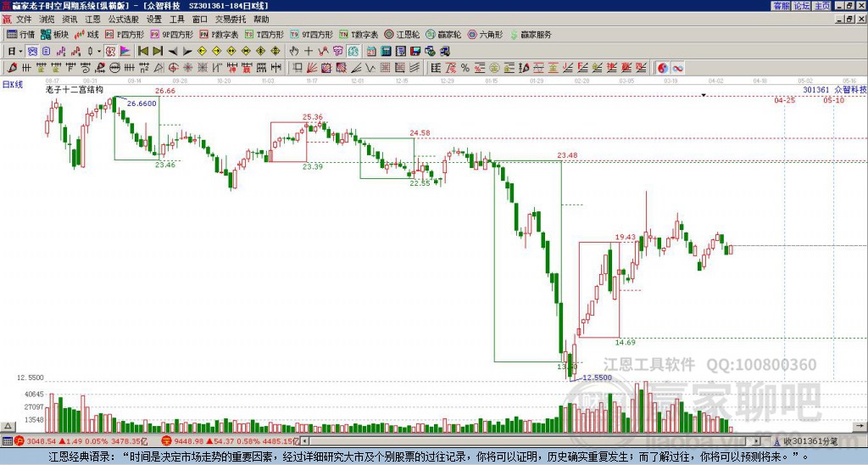Toggle the 权 adjustment button
This screenshot has height=465, width=868.
point(110,52)
